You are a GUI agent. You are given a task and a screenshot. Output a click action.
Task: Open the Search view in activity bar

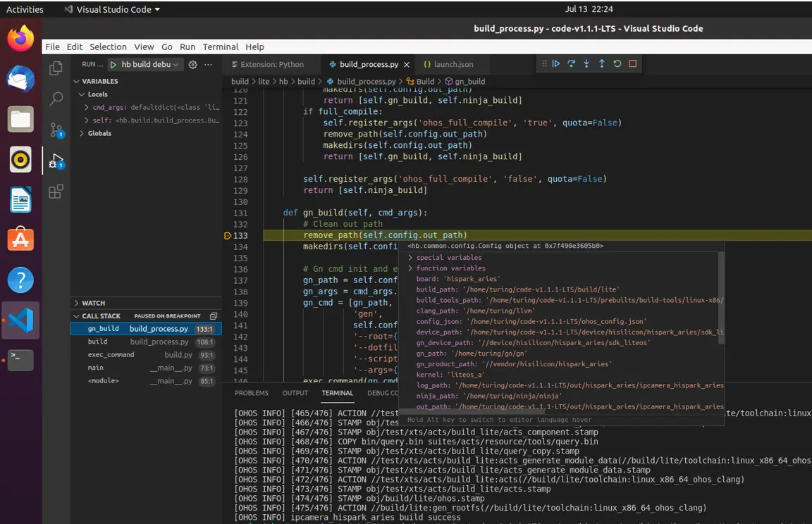click(x=56, y=99)
